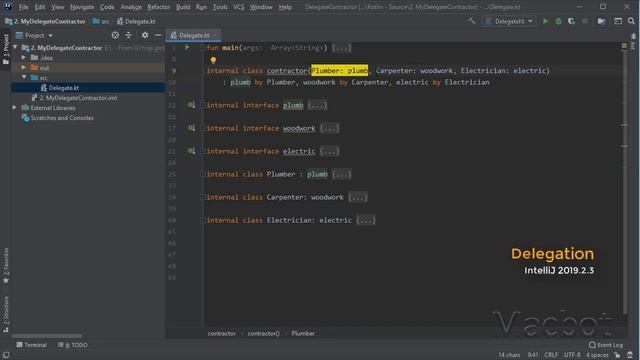Click read-only lock icon in status bar
Viewport: 640px width, 360px height.
click(x=618, y=355)
